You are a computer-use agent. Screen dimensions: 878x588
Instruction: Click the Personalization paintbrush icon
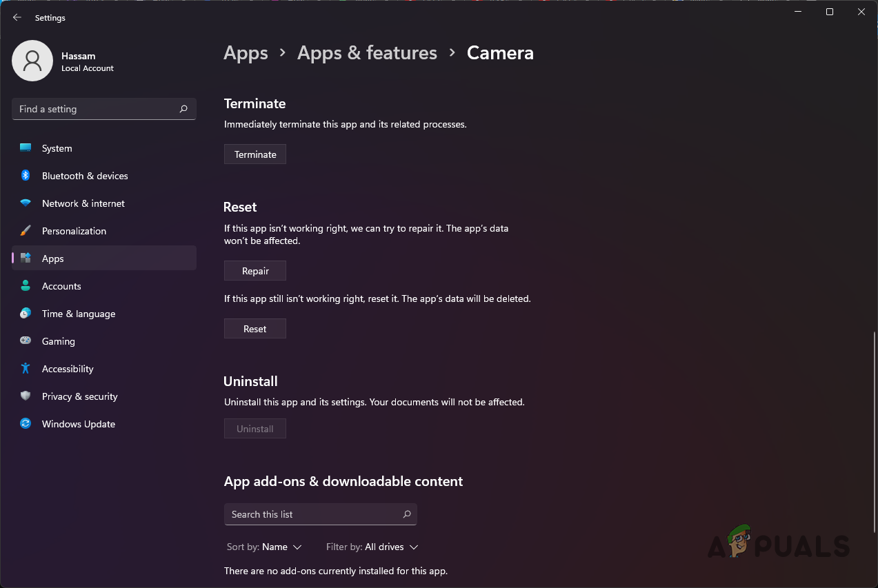pos(26,231)
